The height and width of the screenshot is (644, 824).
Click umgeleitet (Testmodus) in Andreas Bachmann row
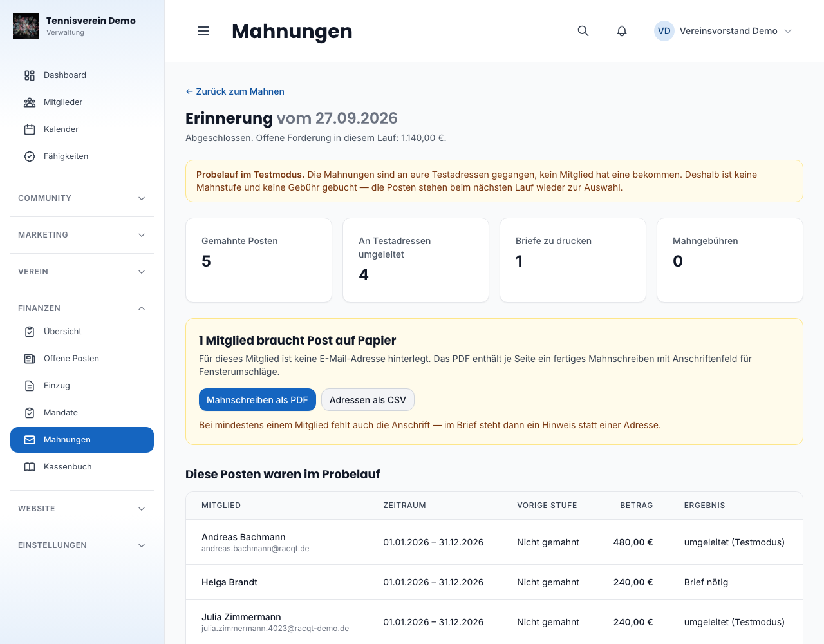click(735, 542)
